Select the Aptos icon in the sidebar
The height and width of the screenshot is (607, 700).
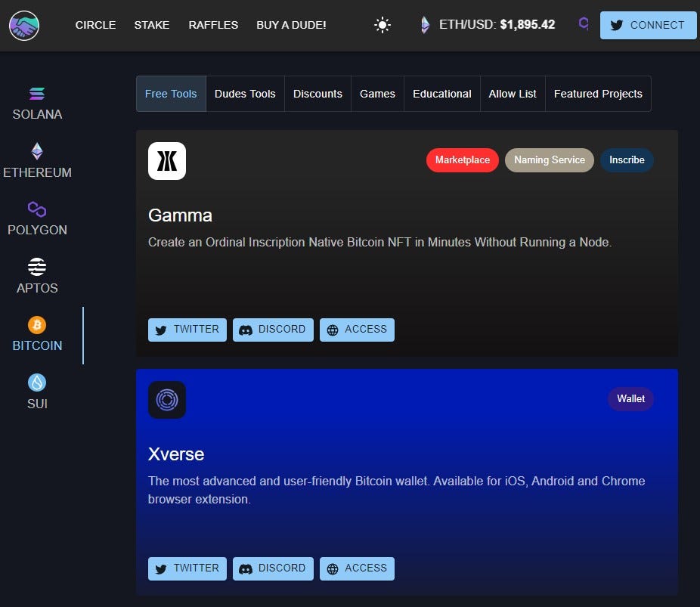[37, 267]
